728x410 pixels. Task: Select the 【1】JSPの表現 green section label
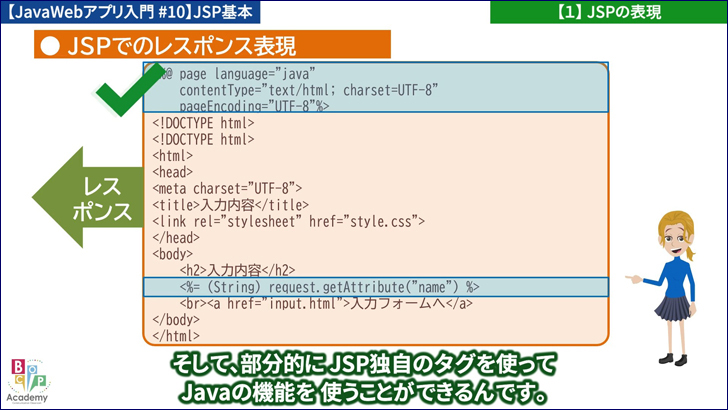[x=608, y=12]
